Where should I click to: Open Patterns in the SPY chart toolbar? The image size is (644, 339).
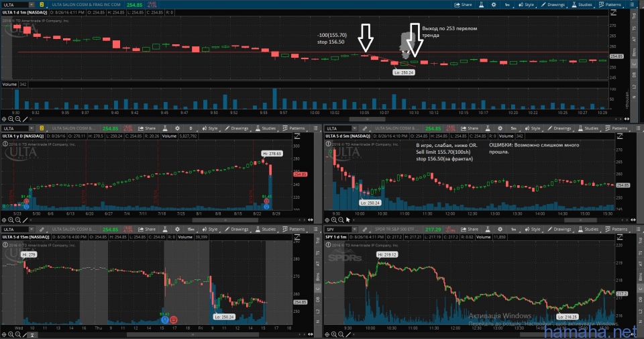click(x=616, y=230)
